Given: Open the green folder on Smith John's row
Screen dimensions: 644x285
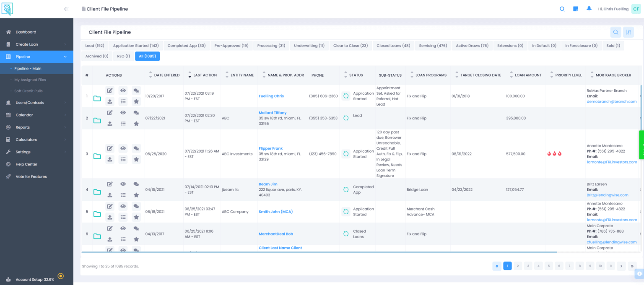Looking at the screenshot, I should coord(97,214).
